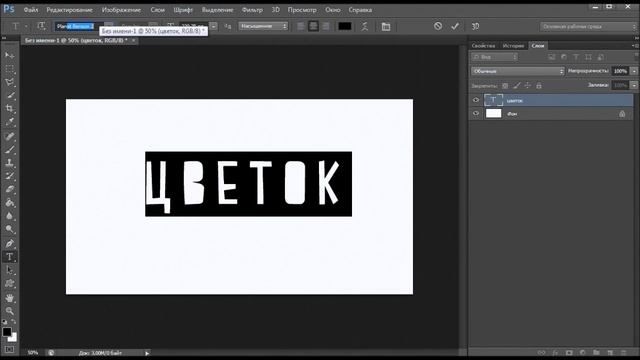Select the Path Selection tool
Viewport: 640px width, 360px height.
[10, 270]
